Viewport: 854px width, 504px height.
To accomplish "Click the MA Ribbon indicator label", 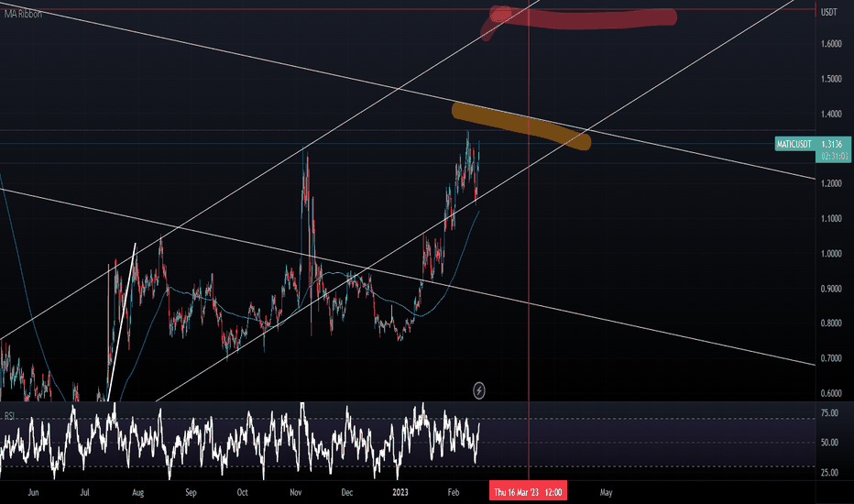I will point(23,14).
